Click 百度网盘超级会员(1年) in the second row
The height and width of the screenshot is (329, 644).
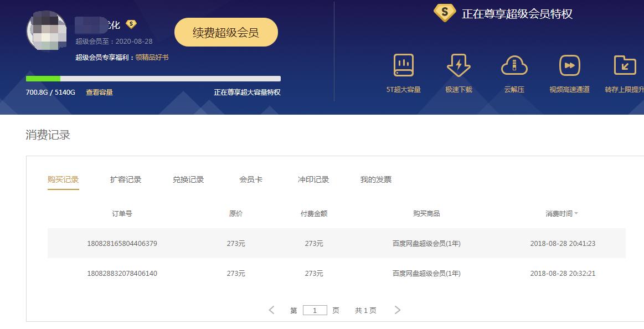(426, 274)
